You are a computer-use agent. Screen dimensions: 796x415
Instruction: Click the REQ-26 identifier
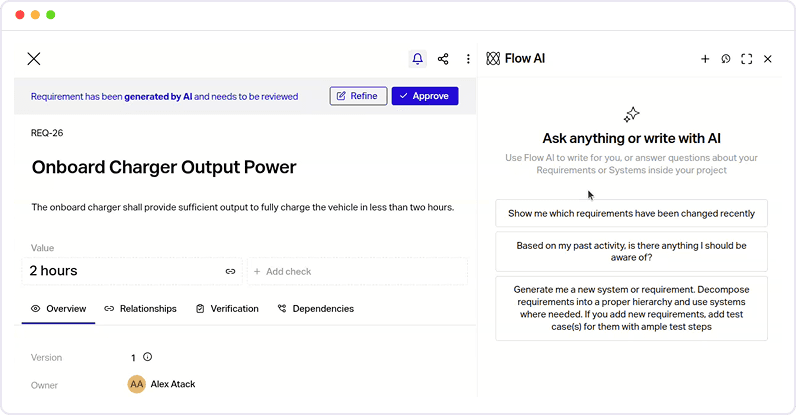tap(47, 133)
